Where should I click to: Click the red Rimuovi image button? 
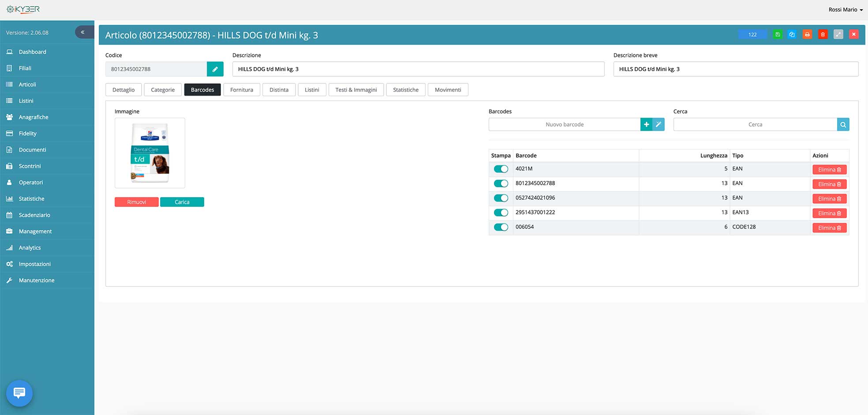(137, 202)
